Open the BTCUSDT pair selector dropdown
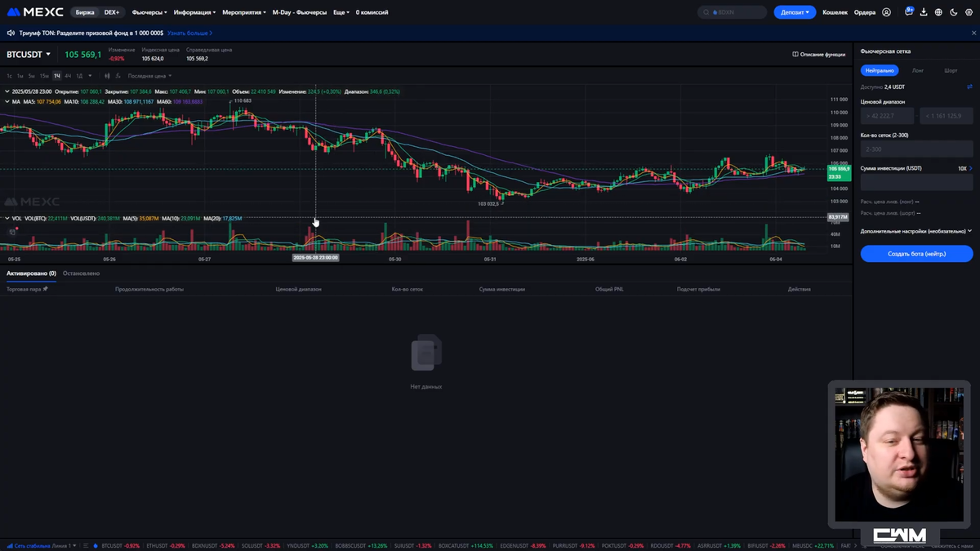Screen dimensions: 980x551 pos(29,55)
